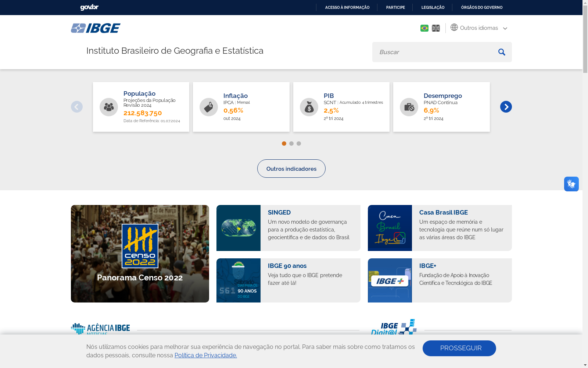
Task: Click the globe icon for languages
Action: (454, 28)
